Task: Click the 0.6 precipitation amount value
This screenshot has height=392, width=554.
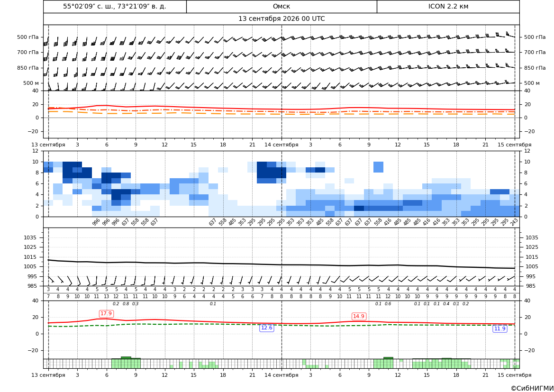Action: (388, 304)
